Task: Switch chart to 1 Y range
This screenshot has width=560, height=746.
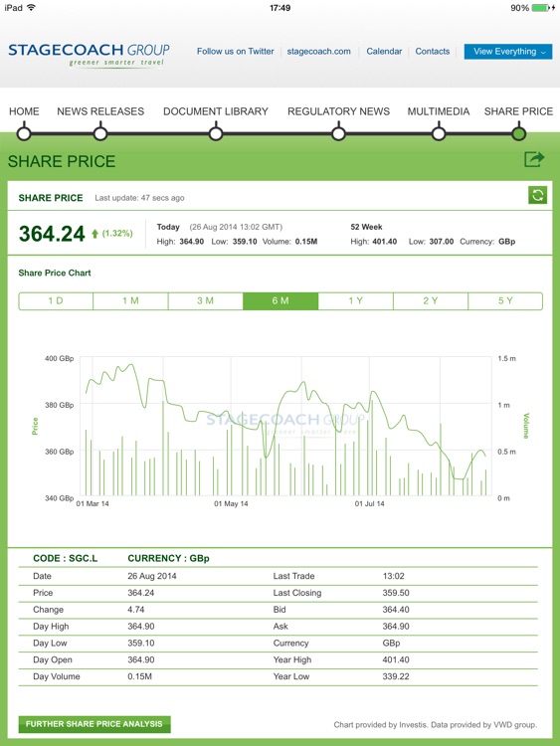Action: point(356,300)
